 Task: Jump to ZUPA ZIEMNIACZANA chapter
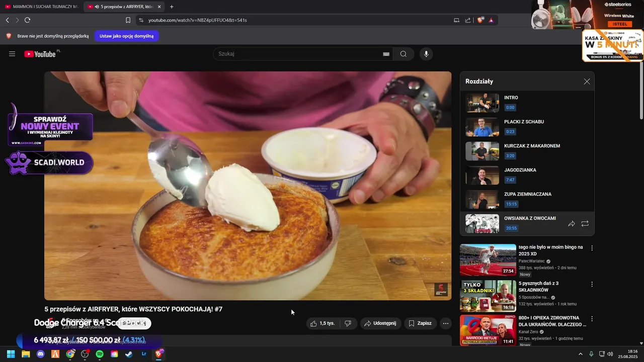pyautogui.click(x=527, y=199)
